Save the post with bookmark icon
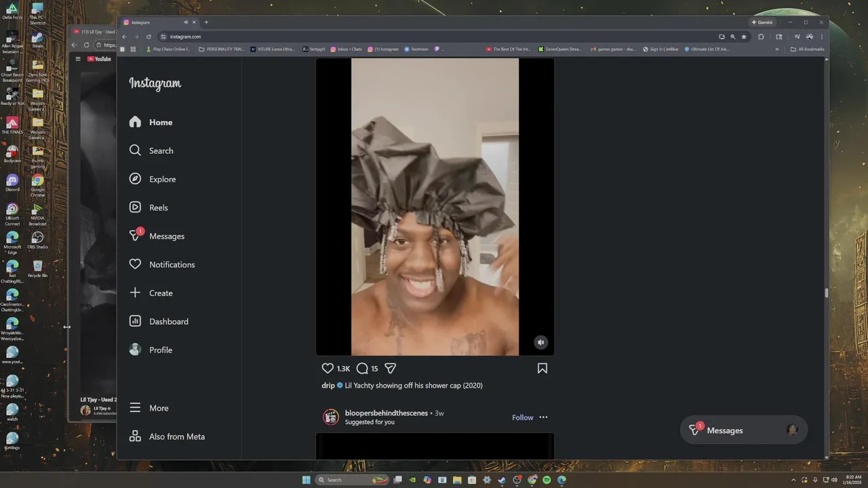The width and height of the screenshot is (868, 488). click(542, 368)
